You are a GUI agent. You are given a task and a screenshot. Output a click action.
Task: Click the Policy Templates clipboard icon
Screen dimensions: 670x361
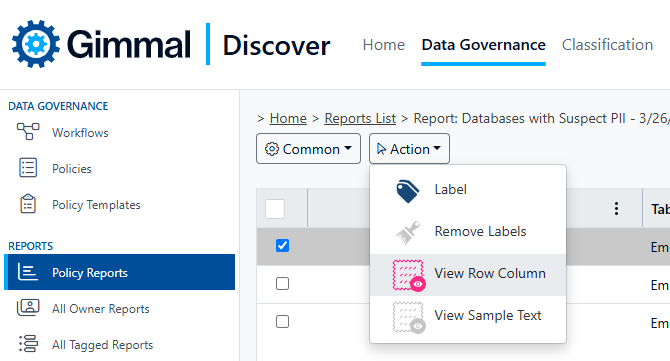28,204
